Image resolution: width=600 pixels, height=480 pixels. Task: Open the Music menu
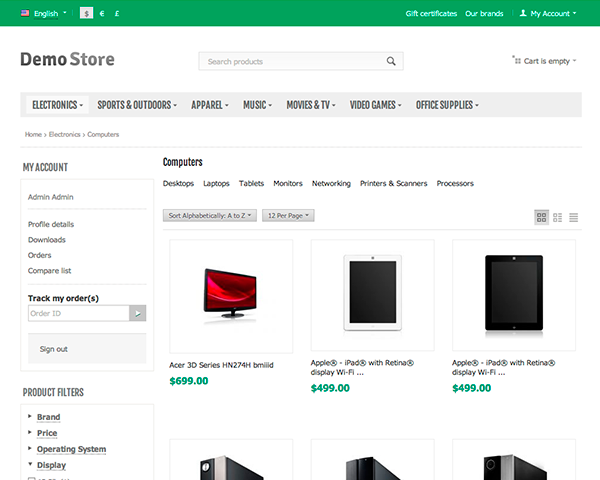[x=258, y=105]
